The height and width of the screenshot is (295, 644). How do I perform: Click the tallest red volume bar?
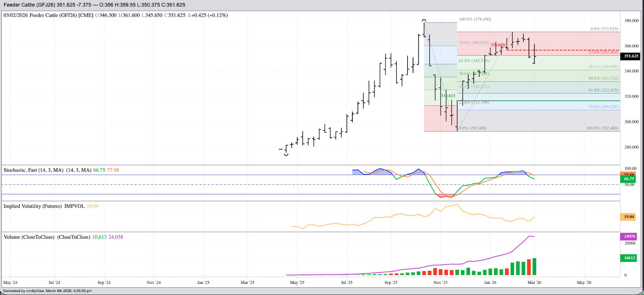click(529, 267)
